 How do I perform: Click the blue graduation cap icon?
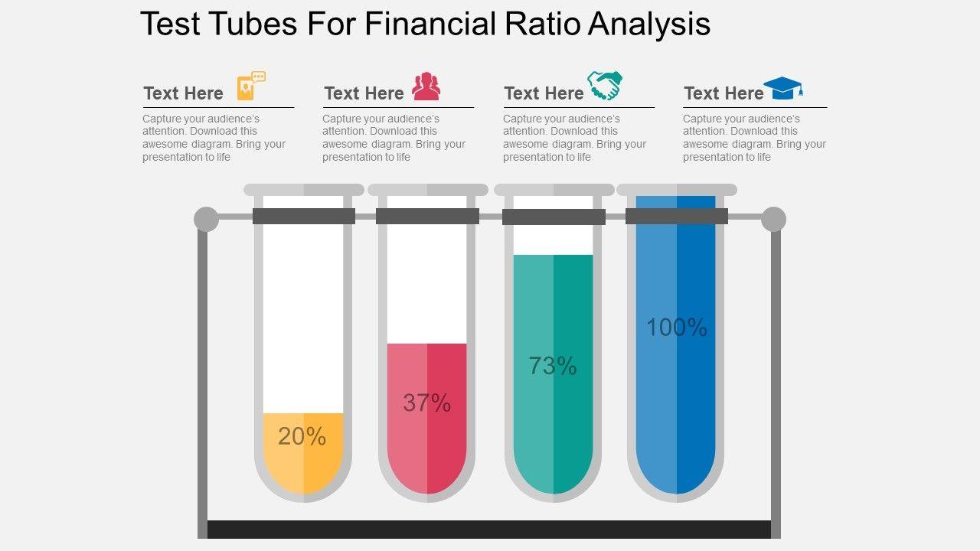point(782,88)
